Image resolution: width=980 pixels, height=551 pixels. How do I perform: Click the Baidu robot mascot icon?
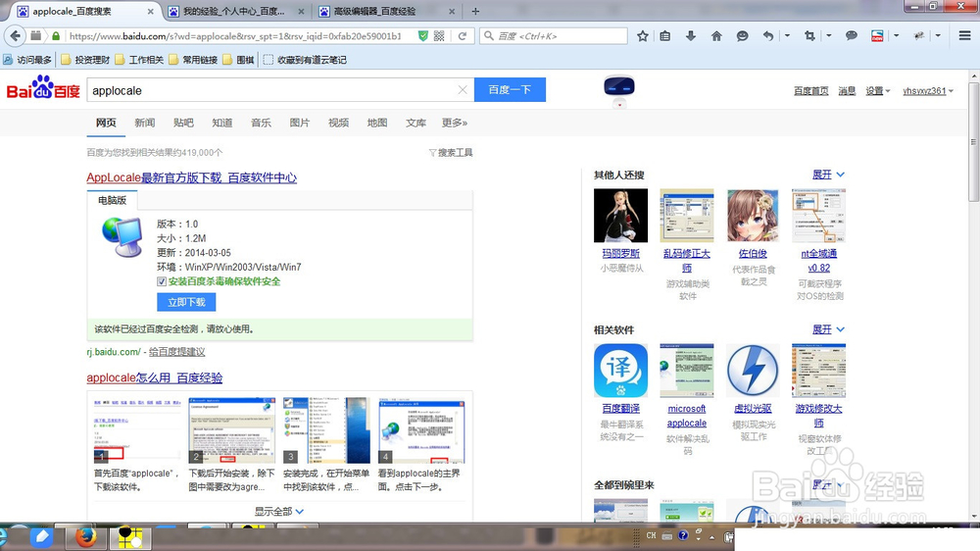pyautogui.click(x=619, y=90)
